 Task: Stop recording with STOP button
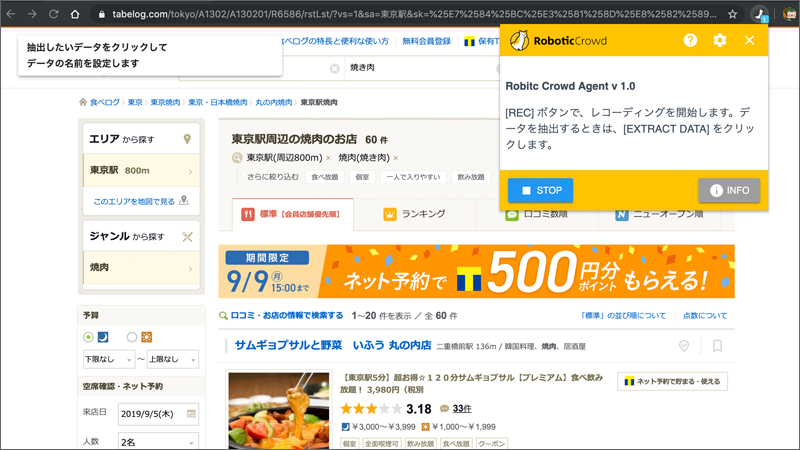tap(540, 190)
